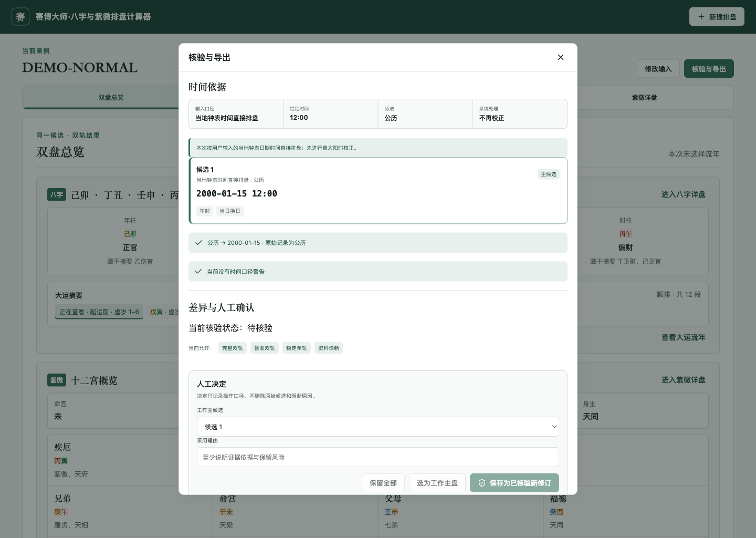Image resolution: width=756 pixels, height=538 pixels.
Task: Click the 当日换日 tag
Action: (230, 211)
